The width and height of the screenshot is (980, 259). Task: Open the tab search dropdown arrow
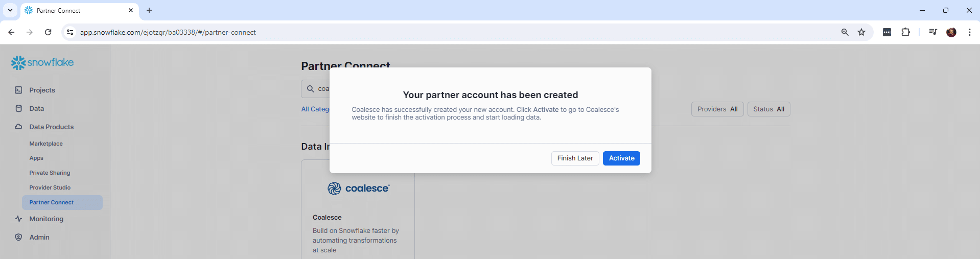[x=10, y=10]
